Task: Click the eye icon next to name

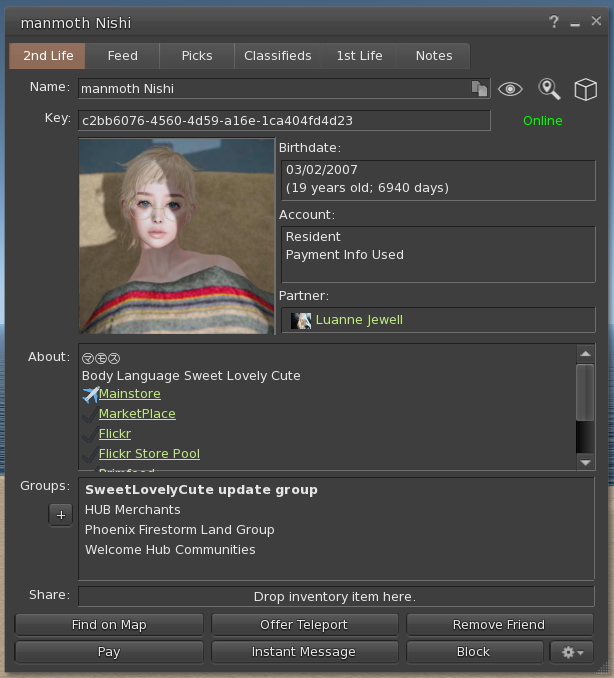Action: coord(510,89)
